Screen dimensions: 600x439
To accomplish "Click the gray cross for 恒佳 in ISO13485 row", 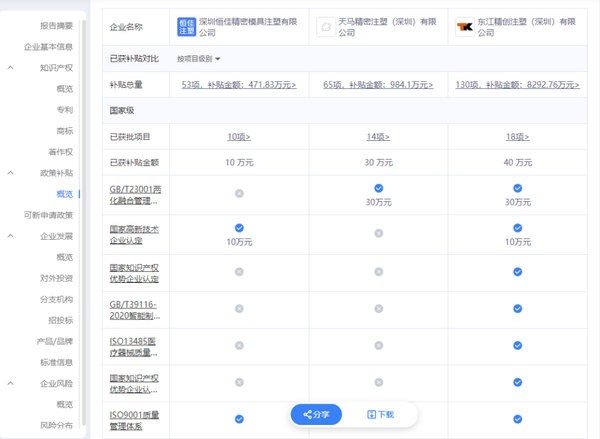I will [x=239, y=346].
